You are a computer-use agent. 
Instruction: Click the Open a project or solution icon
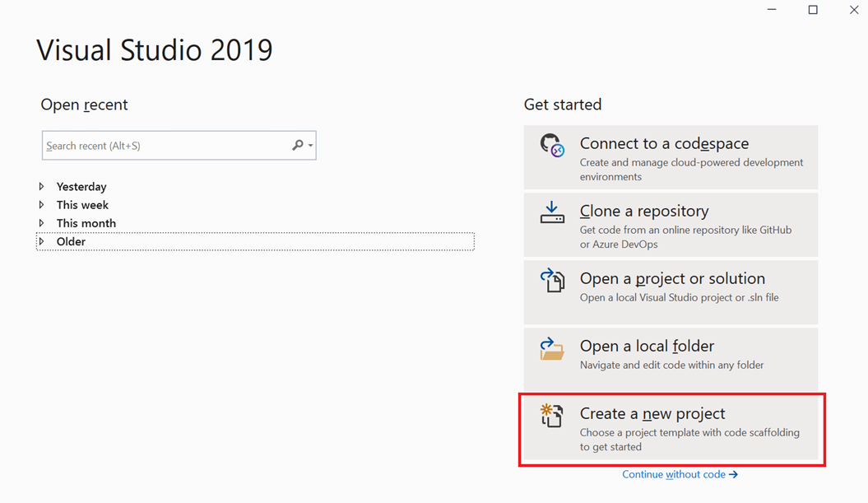click(552, 281)
